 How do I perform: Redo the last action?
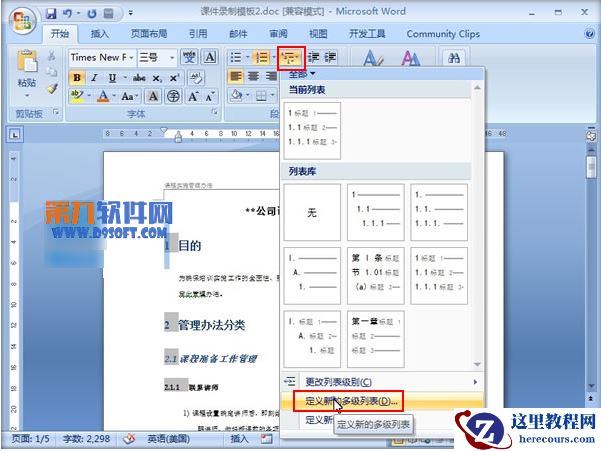pyautogui.click(x=92, y=13)
